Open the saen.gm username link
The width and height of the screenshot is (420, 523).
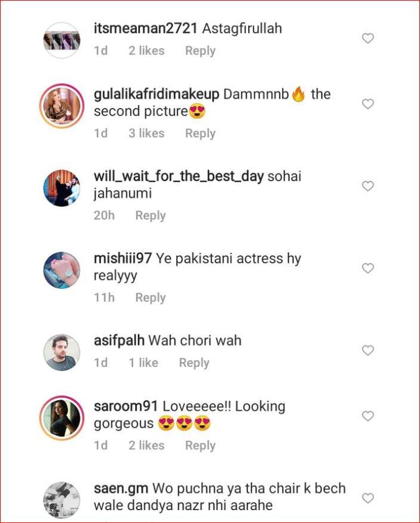pyautogui.click(x=121, y=488)
